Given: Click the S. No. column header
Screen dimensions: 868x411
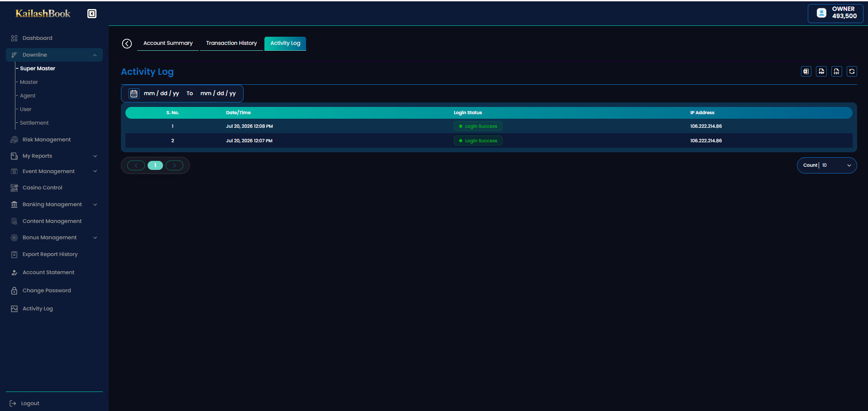Looking at the screenshot, I should tap(173, 113).
